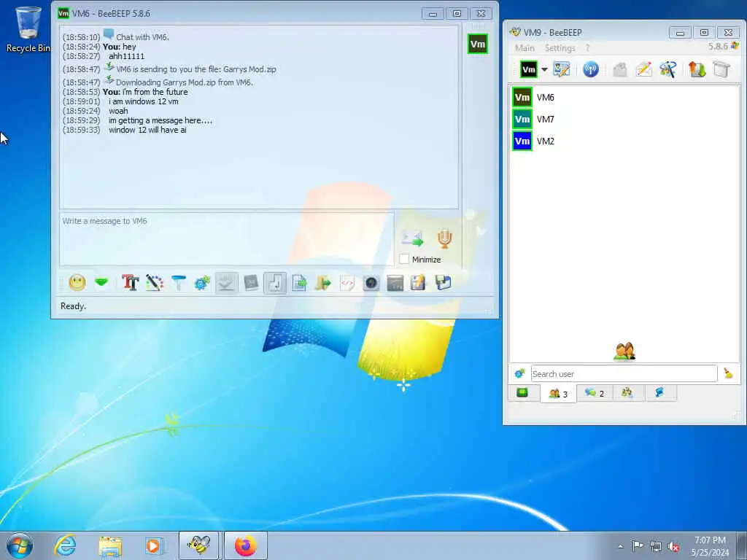
Task: Click the VM6 avatar in chat window
Action: pos(477,44)
